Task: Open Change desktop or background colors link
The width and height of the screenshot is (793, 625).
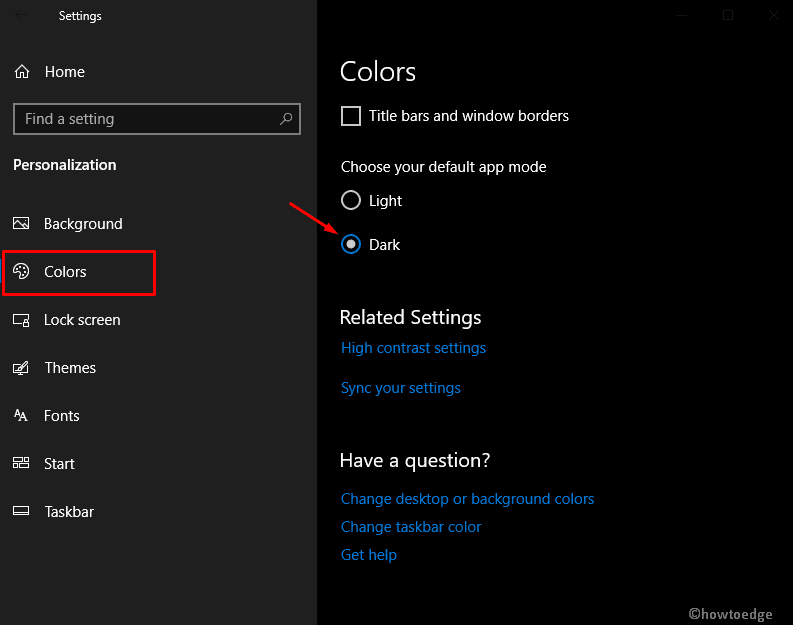Action: (x=467, y=499)
